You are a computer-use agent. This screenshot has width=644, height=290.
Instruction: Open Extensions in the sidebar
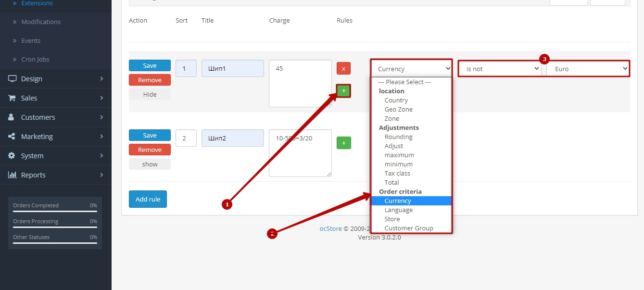[x=37, y=3]
